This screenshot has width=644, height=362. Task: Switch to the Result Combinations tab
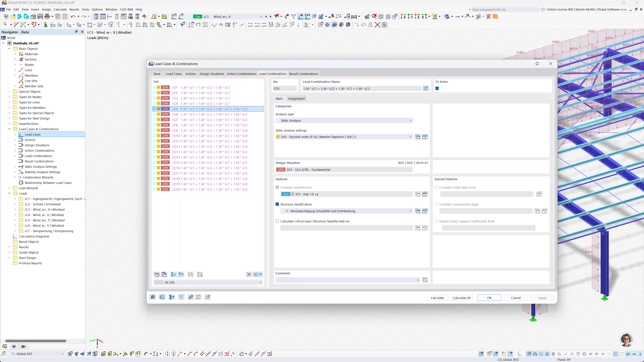point(304,73)
